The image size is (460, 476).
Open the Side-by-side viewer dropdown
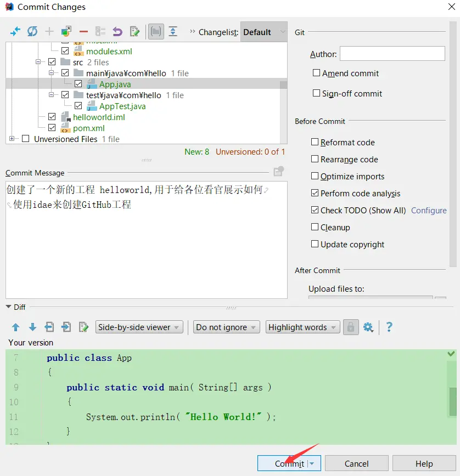point(139,327)
